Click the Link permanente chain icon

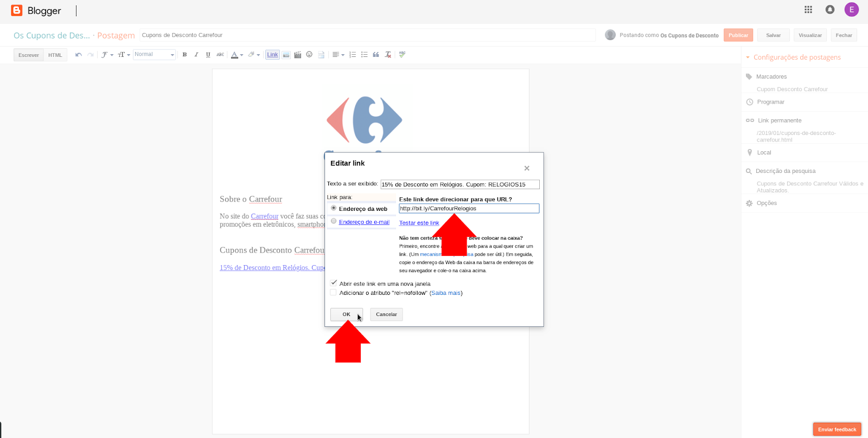[x=750, y=120]
